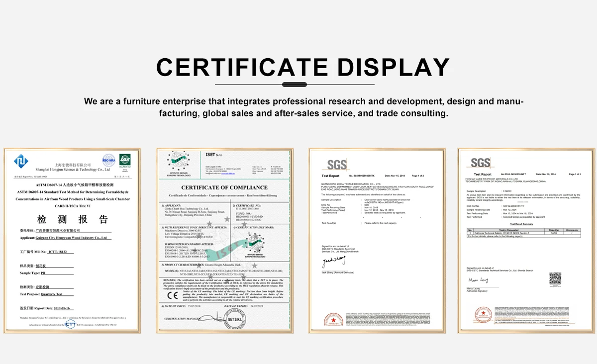
Task: Click the text line "facturing, global sales and after-sales service"
Action: pos(303,113)
